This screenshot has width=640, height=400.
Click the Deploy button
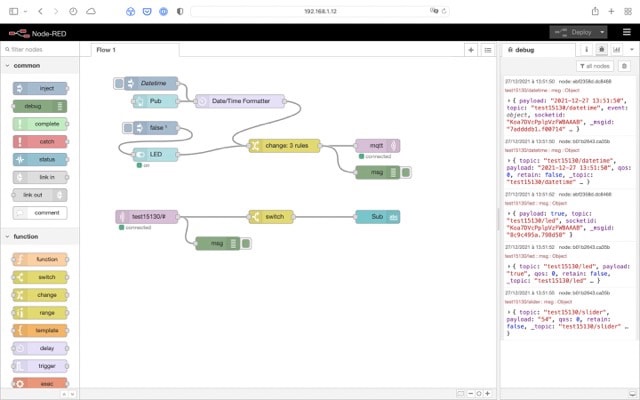point(574,32)
